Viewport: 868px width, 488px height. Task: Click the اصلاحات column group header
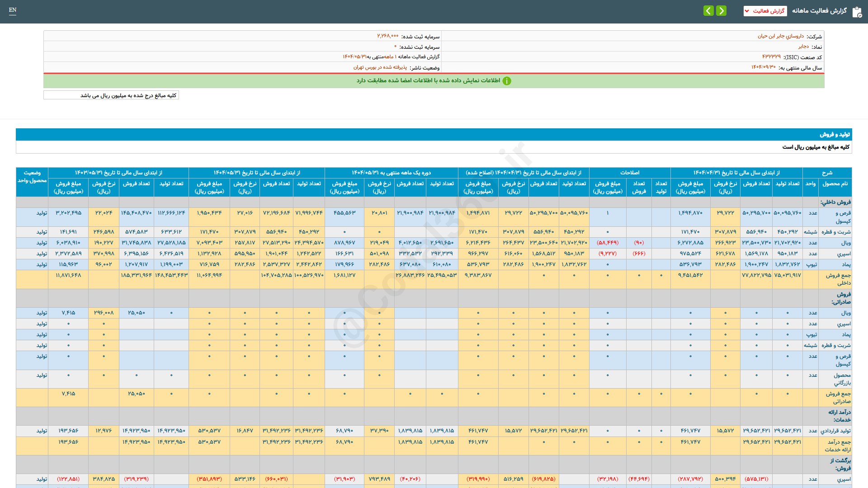[629, 173]
